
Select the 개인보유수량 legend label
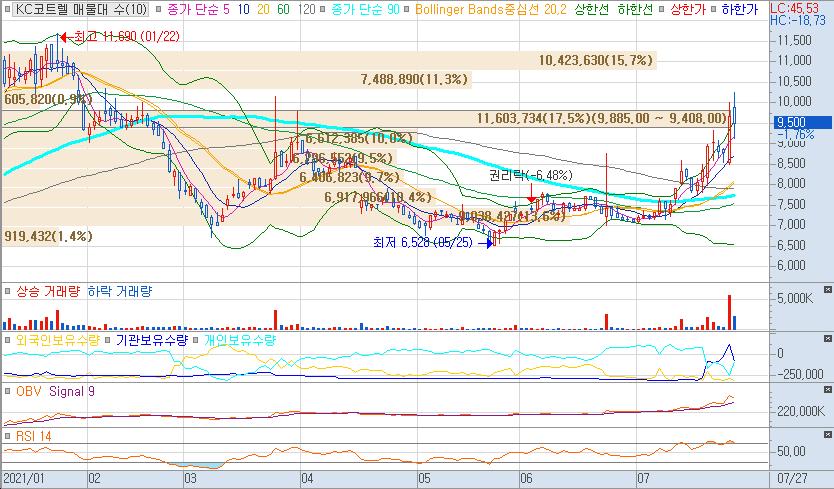[240, 340]
